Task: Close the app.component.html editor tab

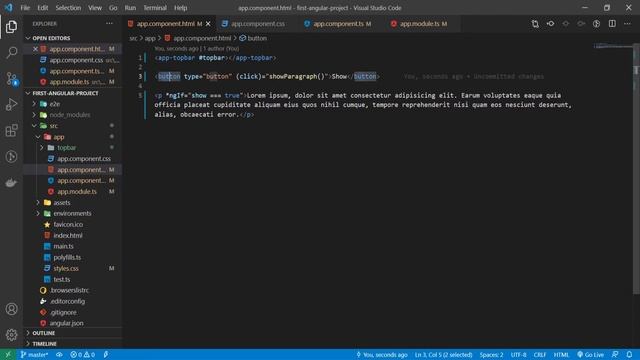Action: (x=208, y=24)
